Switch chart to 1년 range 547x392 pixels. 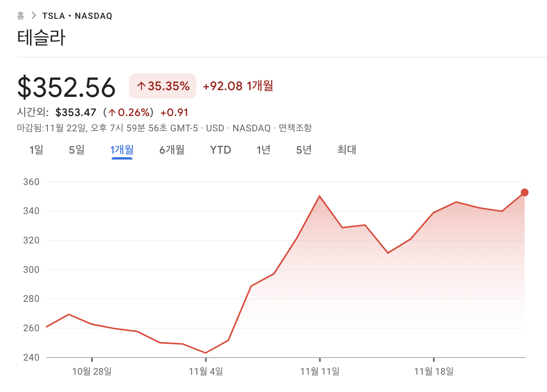[x=264, y=150]
